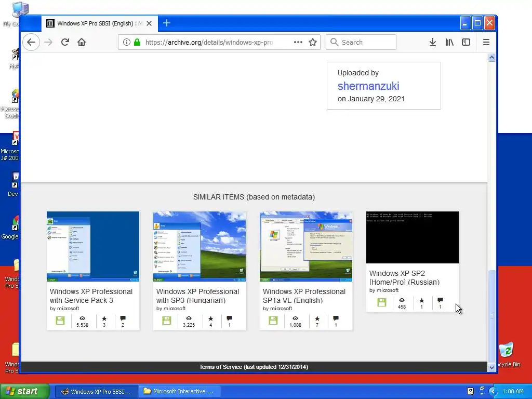Open the browser home page
This screenshot has height=399, width=532.
82,43
